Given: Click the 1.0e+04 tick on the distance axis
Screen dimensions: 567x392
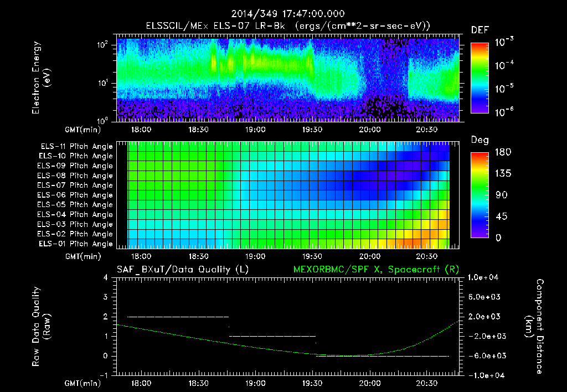Looking at the screenshot, I should pyautogui.click(x=483, y=277).
